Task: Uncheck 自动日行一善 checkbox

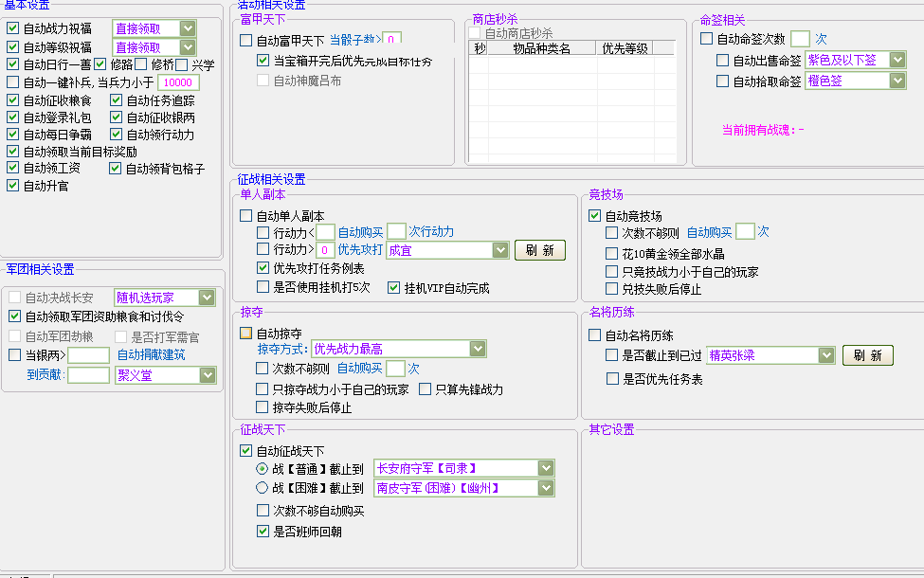Action: pos(13,64)
